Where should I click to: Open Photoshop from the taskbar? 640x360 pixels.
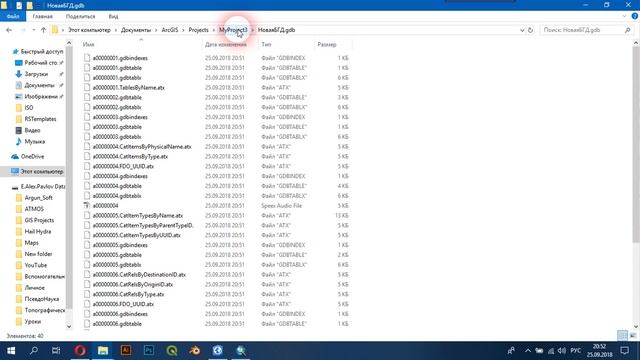[x=149, y=351]
